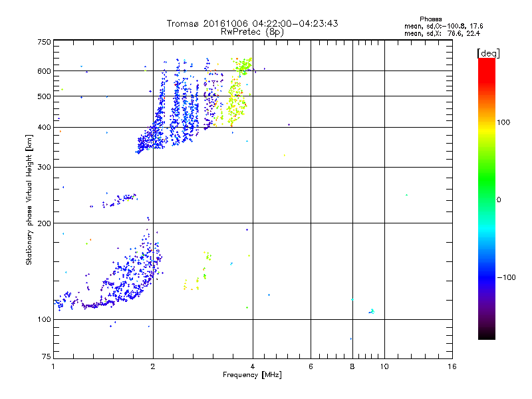The height and width of the screenshot is (399, 532).
Task: Click the 8 tick label on the frequency axis
Action: 352,366
